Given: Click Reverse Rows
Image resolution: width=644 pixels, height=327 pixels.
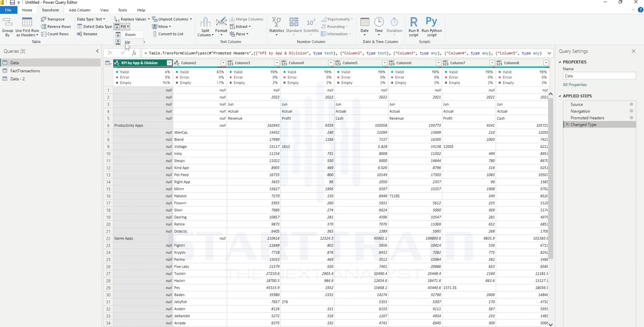Looking at the screenshot, I should point(56,27).
